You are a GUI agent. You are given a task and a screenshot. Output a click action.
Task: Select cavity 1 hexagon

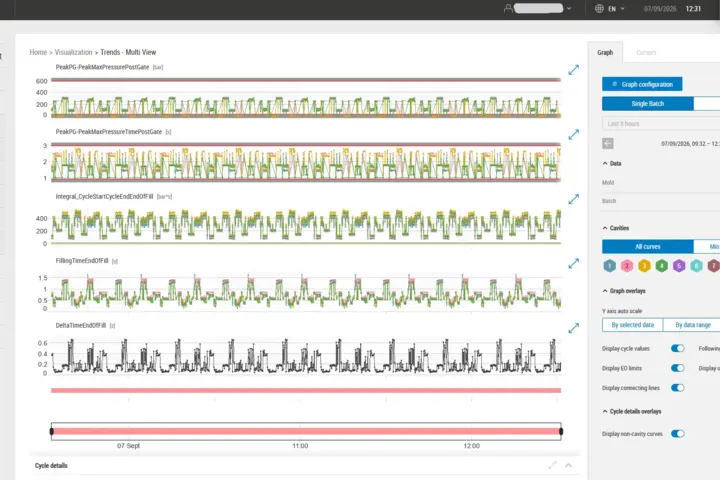tap(609, 265)
